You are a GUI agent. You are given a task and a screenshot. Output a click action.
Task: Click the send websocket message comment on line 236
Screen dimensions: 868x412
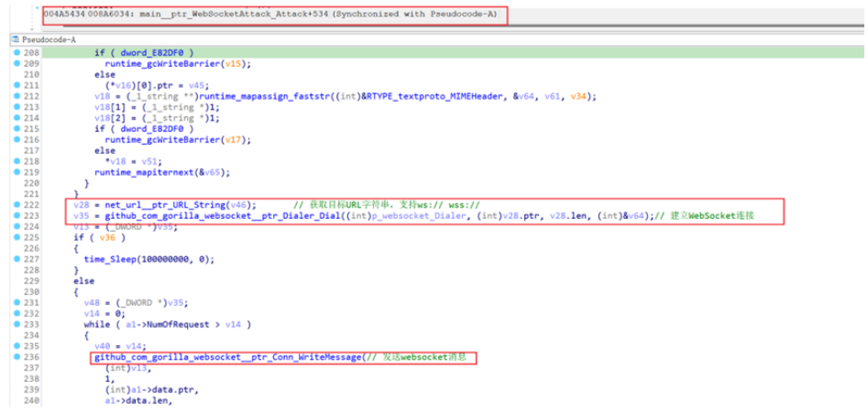416,358
